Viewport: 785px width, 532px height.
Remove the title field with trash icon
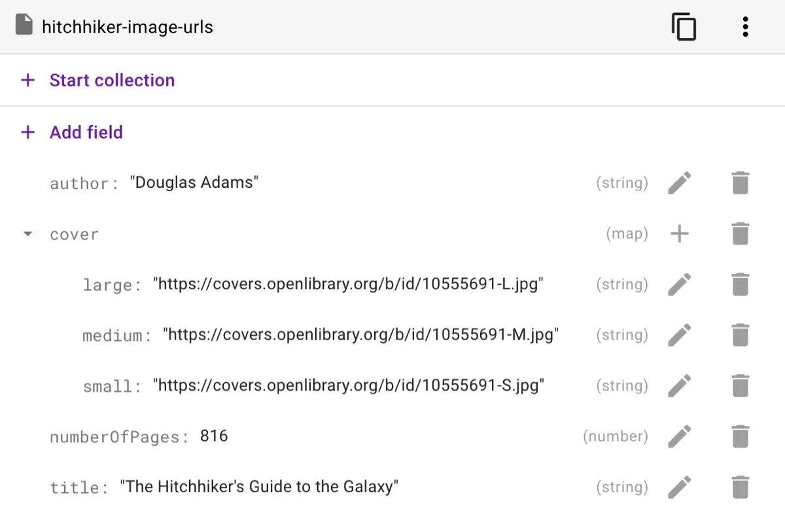[x=740, y=487]
